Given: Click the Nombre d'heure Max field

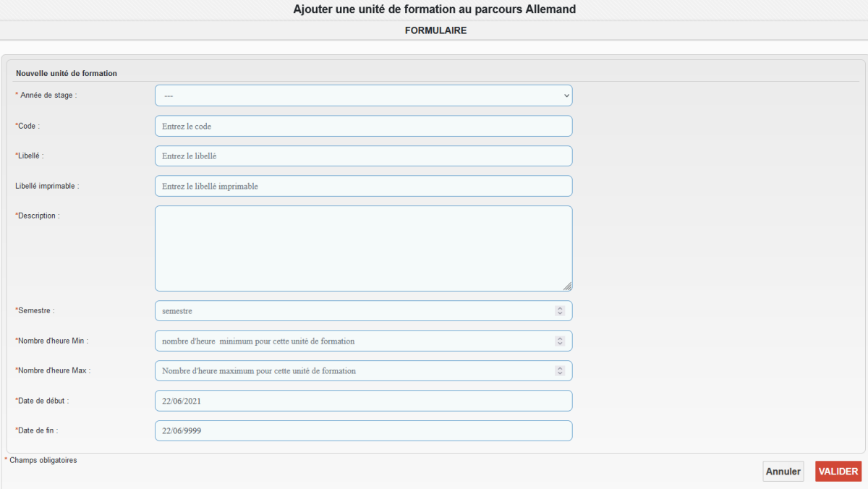Looking at the screenshot, I should (354, 371).
